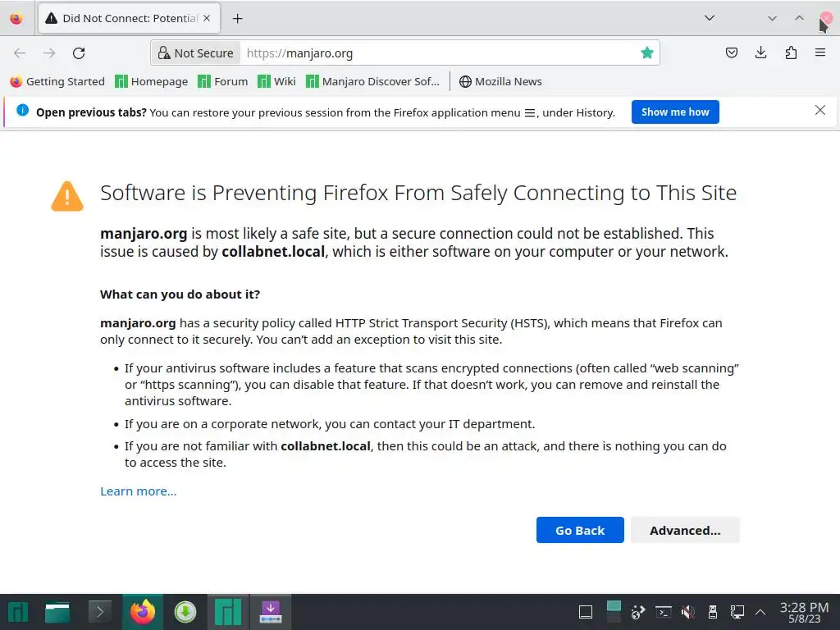Follow the Learn more… link
The image size is (840, 630).
(138, 491)
